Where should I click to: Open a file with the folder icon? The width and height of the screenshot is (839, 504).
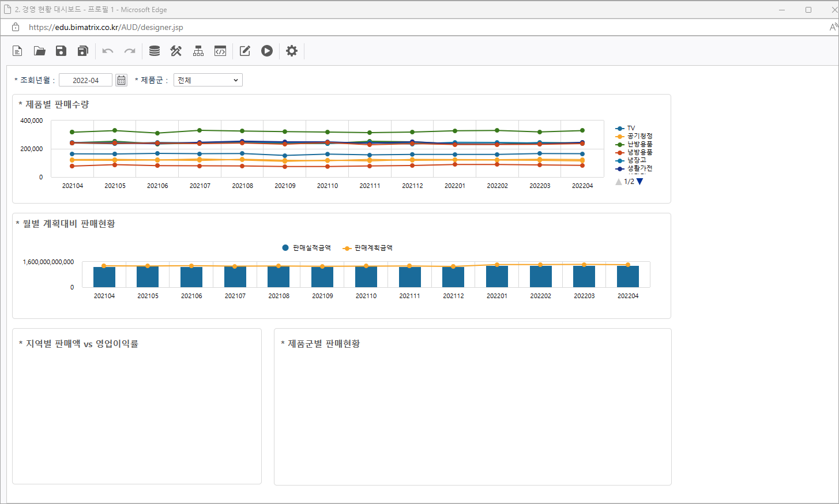[x=39, y=51]
